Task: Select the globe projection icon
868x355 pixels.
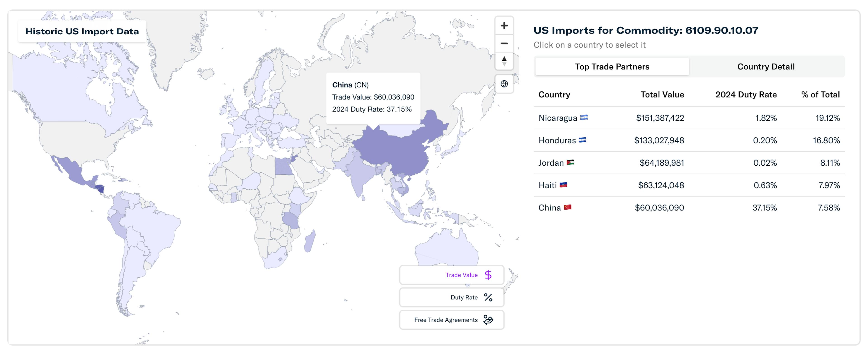Action: pos(504,84)
